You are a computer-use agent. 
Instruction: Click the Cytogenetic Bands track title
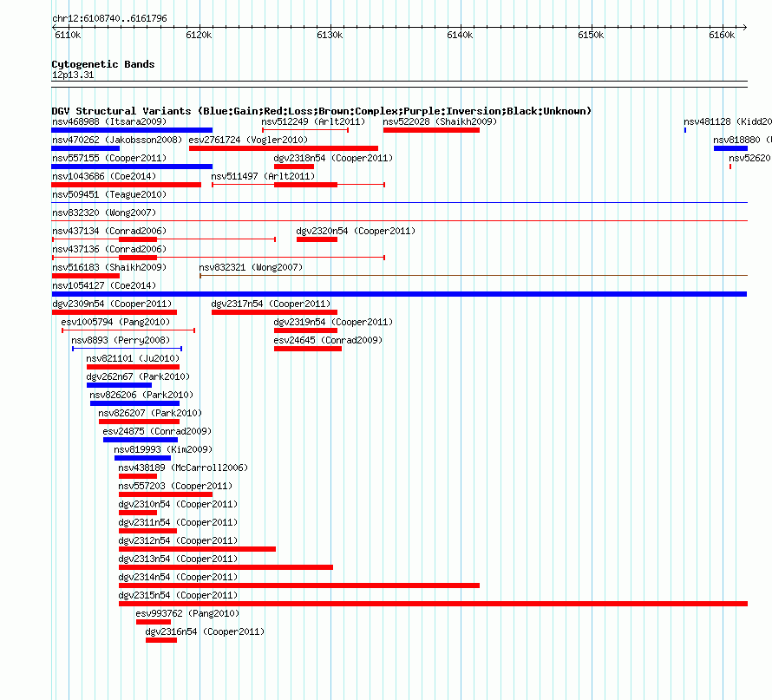tap(103, 64)
